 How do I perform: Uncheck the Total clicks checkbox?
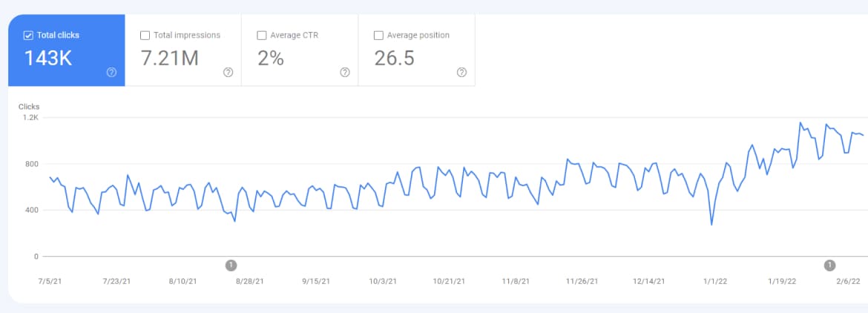(28, 35)
